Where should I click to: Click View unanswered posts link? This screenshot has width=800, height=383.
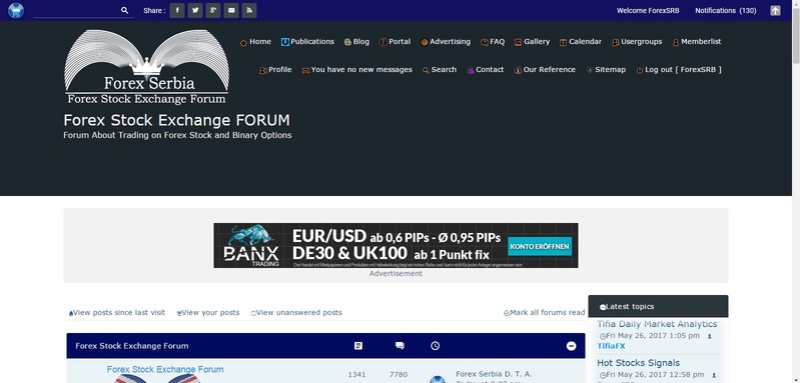tap(296, 313)
